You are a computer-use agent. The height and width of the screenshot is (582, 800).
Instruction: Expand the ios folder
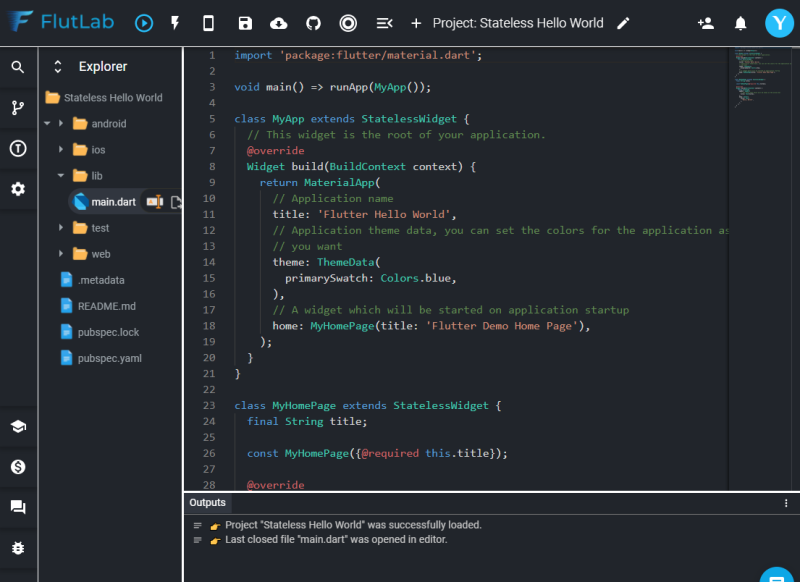click(x=61, y=150)
